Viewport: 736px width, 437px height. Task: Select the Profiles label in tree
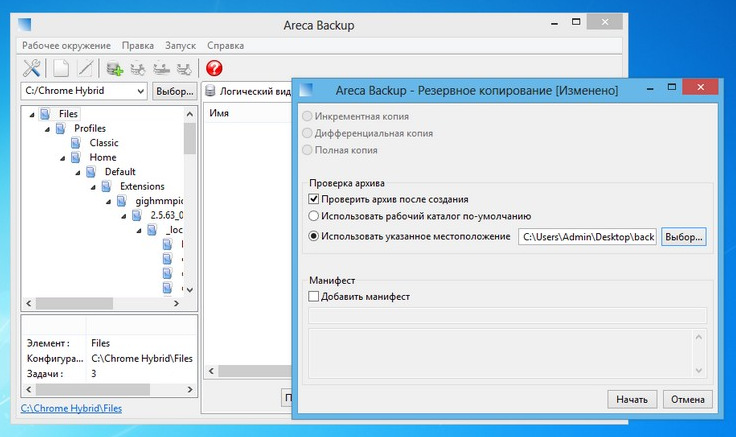(90, 128)
